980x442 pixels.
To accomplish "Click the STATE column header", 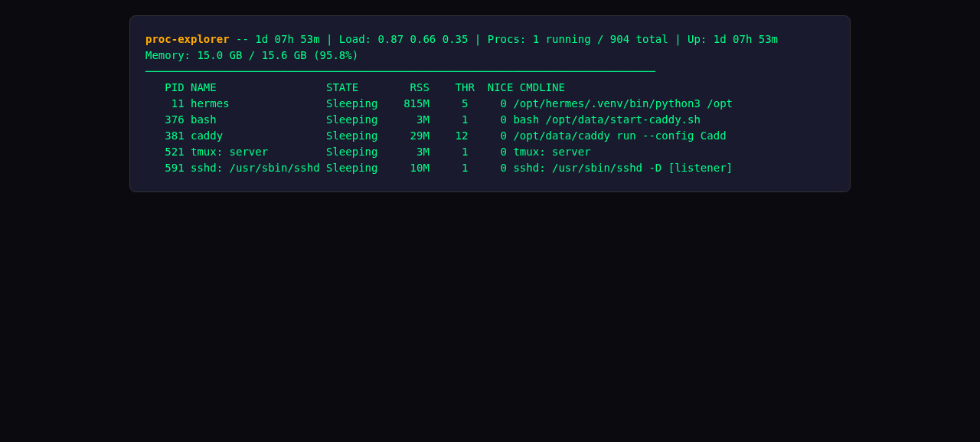I will click(x=342, y=87).
